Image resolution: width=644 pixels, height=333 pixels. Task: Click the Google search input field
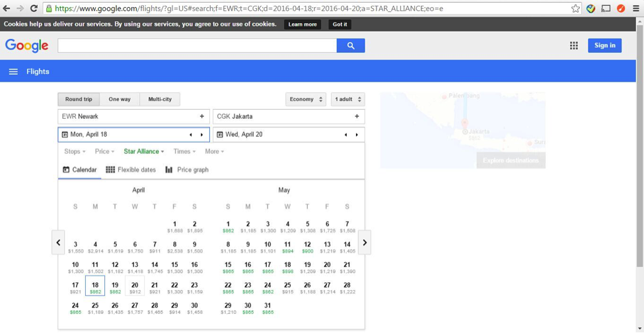(197, 46)
